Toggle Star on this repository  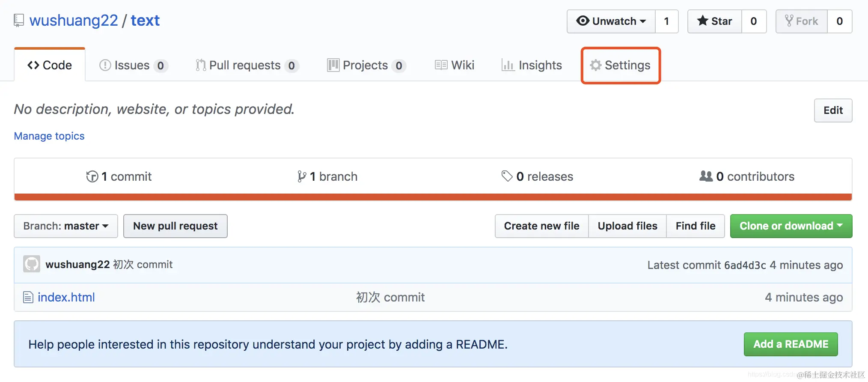pos(714,21)
